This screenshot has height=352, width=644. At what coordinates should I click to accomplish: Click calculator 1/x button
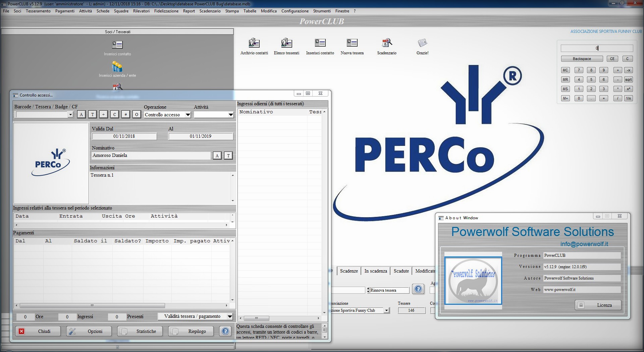pyautogui.click(x=628, y=98)
